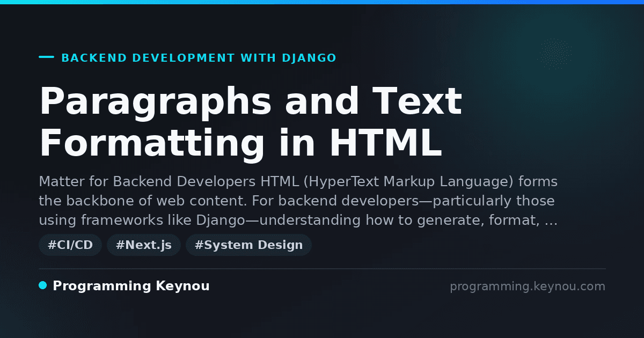Viewport: 644px width, 338px height.
Task: Click the cyan dot beside Programming Keynou
Action: pyautogui.click(x=43, y=285)
